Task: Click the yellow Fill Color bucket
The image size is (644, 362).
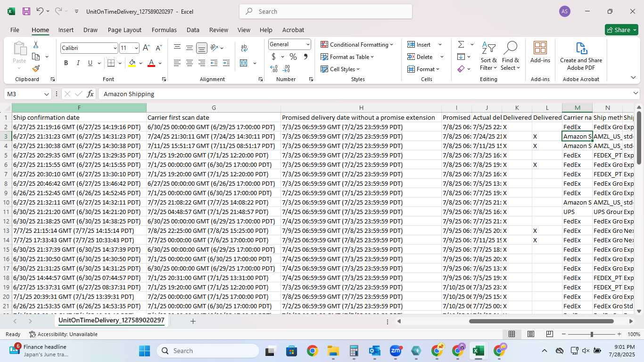Action: [x=132, y=63]
